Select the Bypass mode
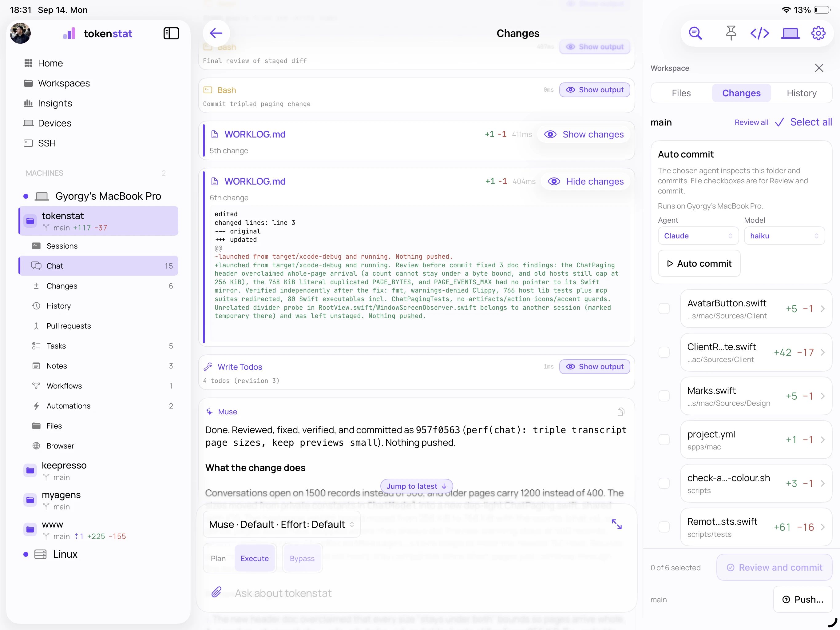Image resolution: width=840 pixels, height=630 pixels. 302,558
